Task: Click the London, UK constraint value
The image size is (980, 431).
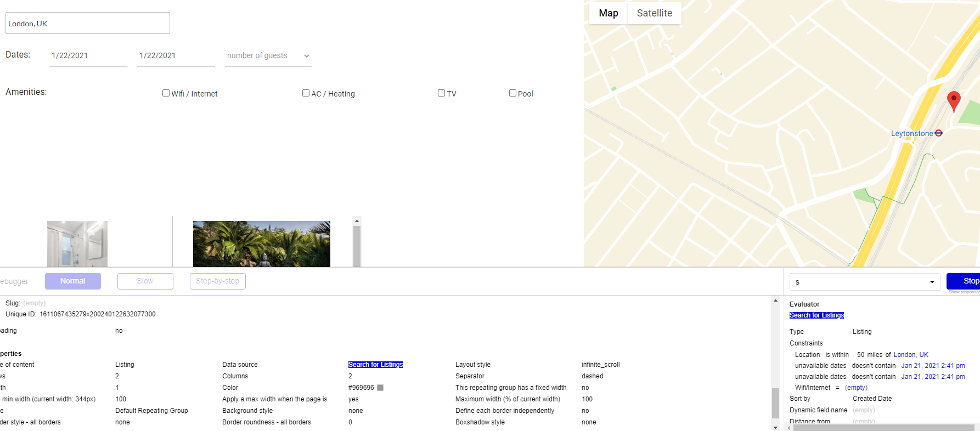Action: click(911, 355)
